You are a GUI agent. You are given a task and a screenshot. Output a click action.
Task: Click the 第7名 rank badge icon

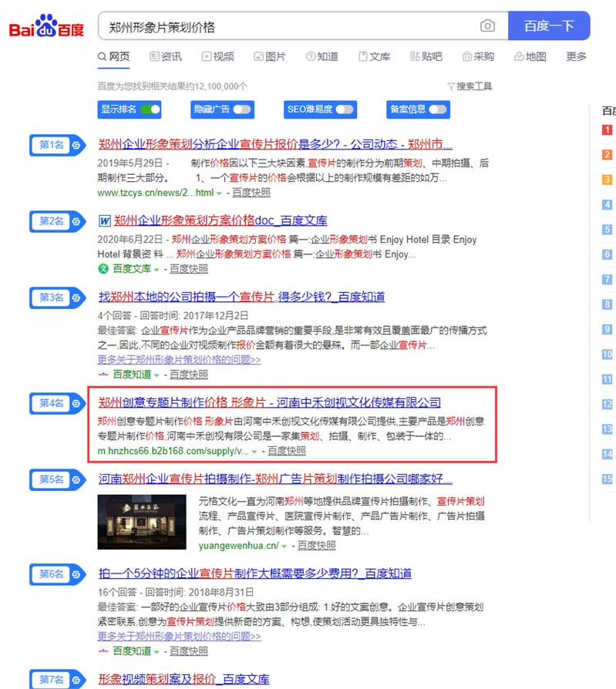pyautogui.click(x=57, y=680)
